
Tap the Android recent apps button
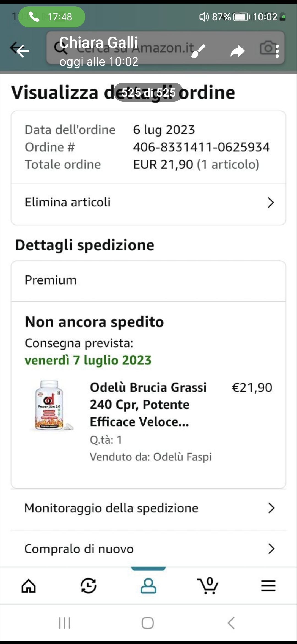pyautogui.click(x=65, y=623)
